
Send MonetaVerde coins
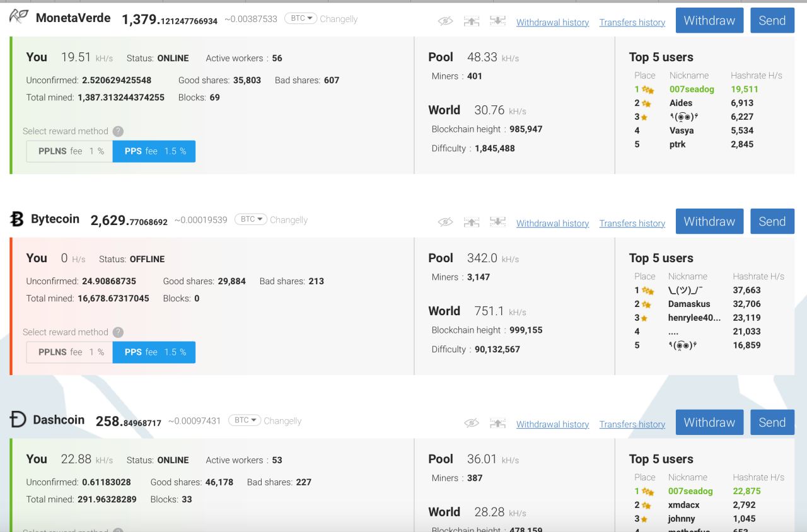pos(772,20)
